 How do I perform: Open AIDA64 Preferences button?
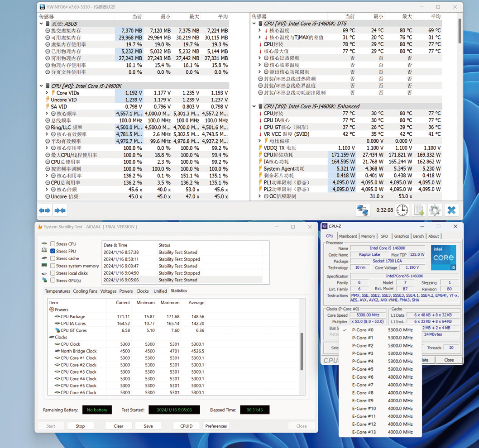point(216,426)
